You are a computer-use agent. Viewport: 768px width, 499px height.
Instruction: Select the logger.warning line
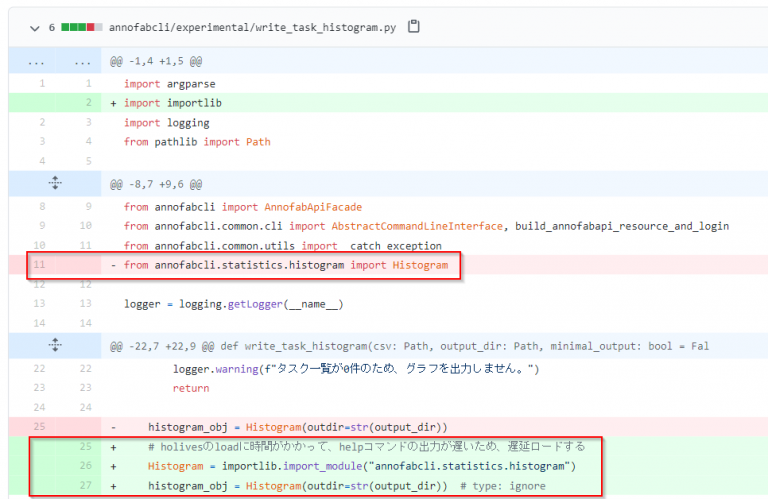356,369
